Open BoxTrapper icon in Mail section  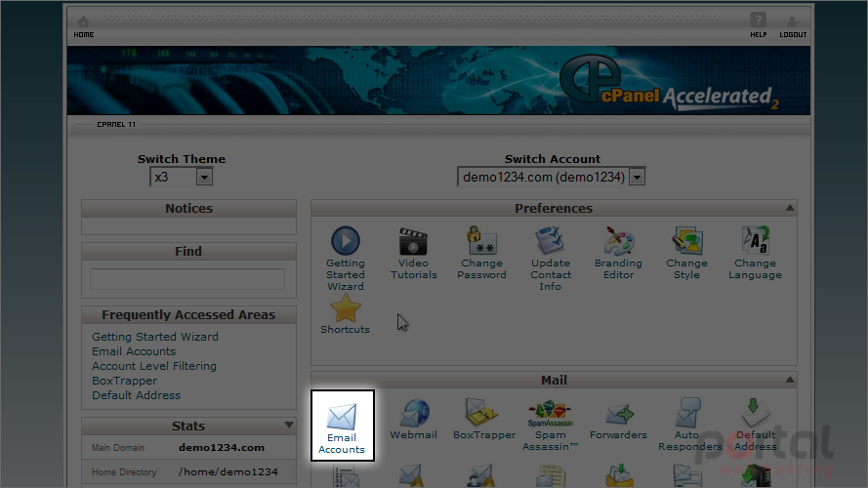tap(484, 420)
